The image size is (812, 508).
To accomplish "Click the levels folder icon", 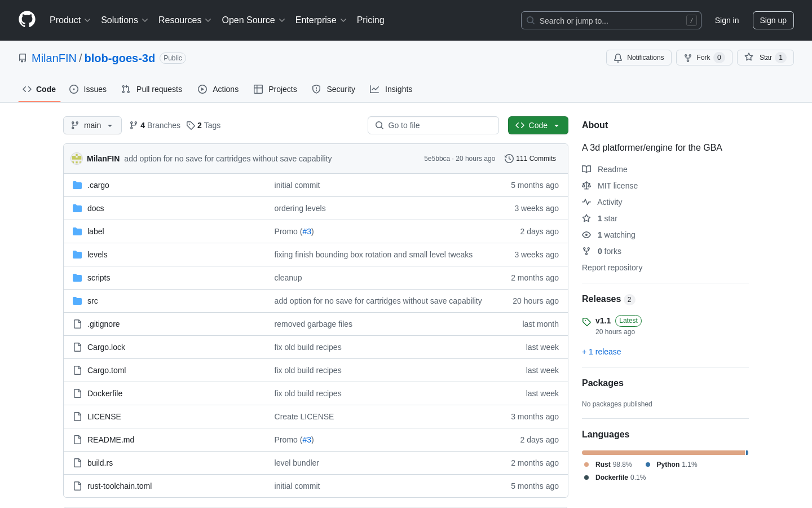I will pos(77,255).
